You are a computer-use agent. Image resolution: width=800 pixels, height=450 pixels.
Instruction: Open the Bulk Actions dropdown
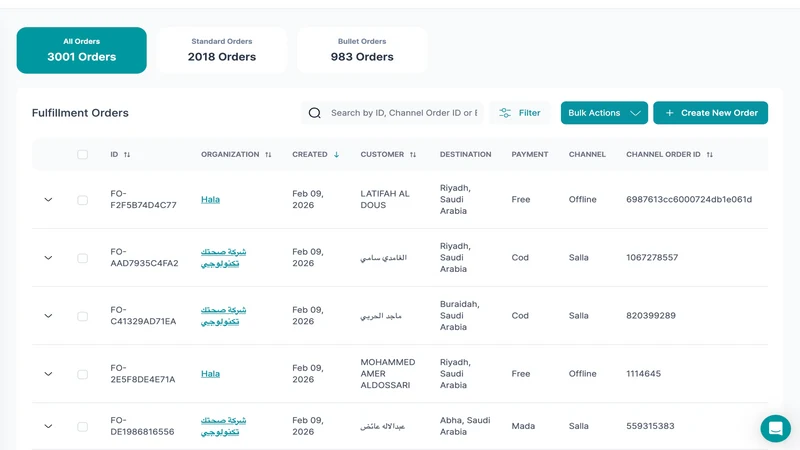pyautogui.click(x=604, y=113)
